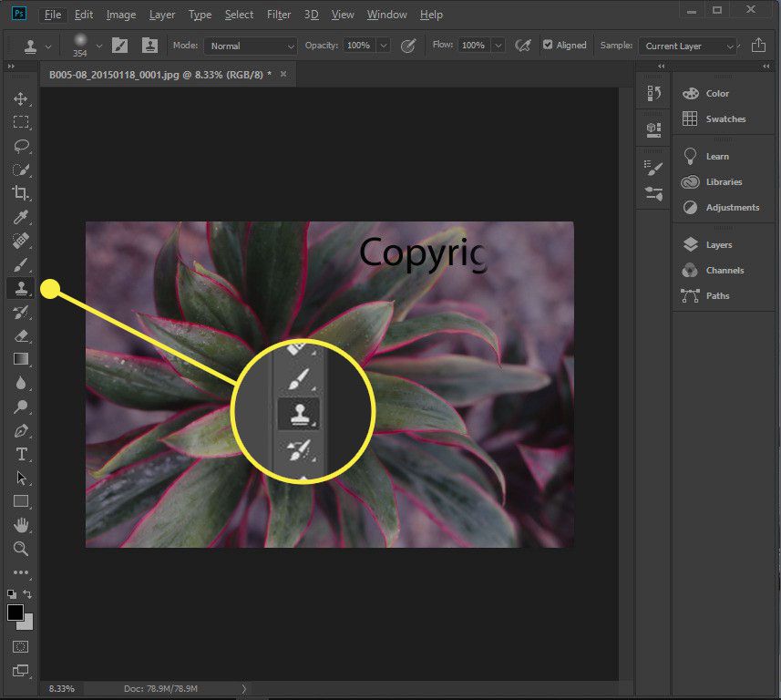The width and height of the screenshot is (781, 700).
Task: Select the Zoom tool
Action: point(20,549)
